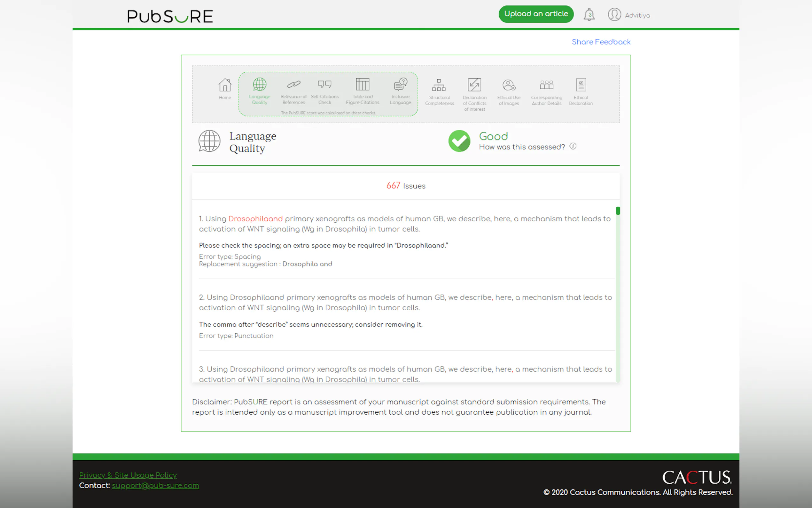This screenshot has height=508, width=812.
Task: Click the support@pub-sure.com email link
Action: click(155, 486)
